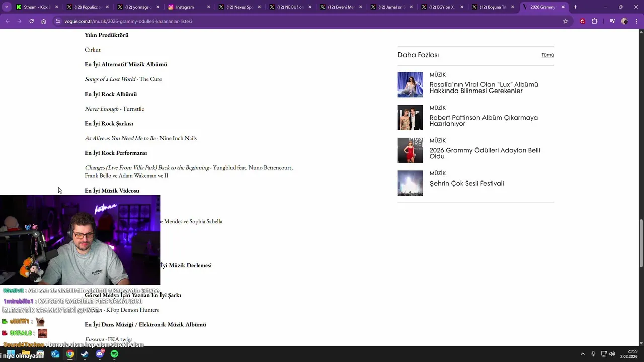This screenshot has height=362, width=644.
Task: Open Spotify from the taskbar
Action: 114,354
